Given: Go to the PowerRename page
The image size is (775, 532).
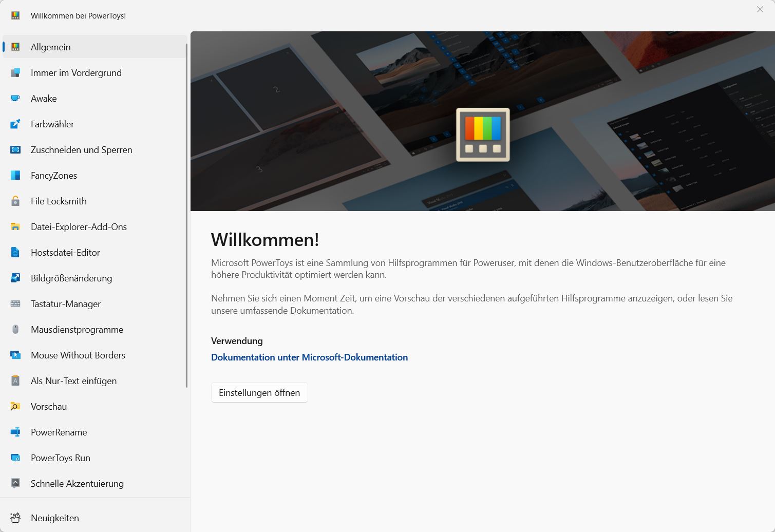Looking at the screenshot, I should tap(94, 432).
